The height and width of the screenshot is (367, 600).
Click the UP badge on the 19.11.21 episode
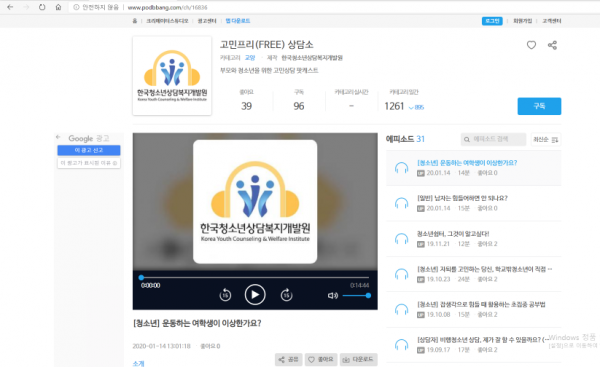click(421, 244)
